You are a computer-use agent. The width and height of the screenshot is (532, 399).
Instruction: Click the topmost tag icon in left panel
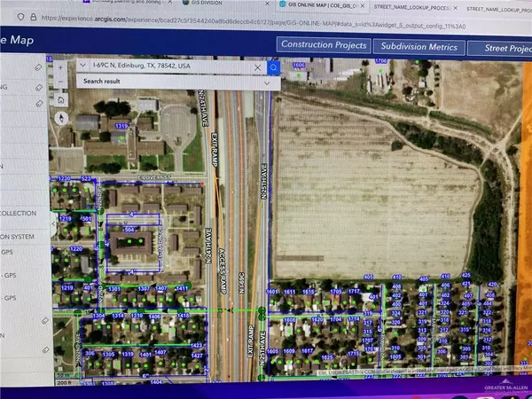[x=38, y=67]
